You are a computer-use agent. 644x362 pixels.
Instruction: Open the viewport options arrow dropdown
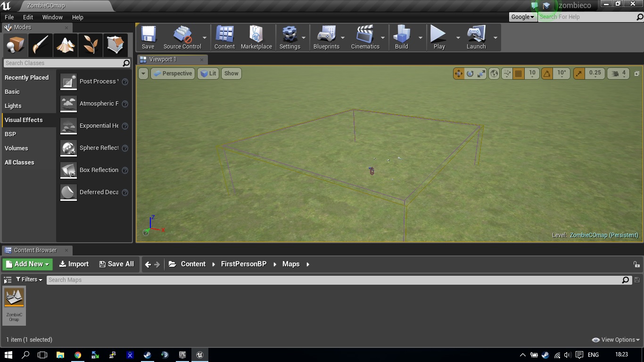click(x=143, y=74)
